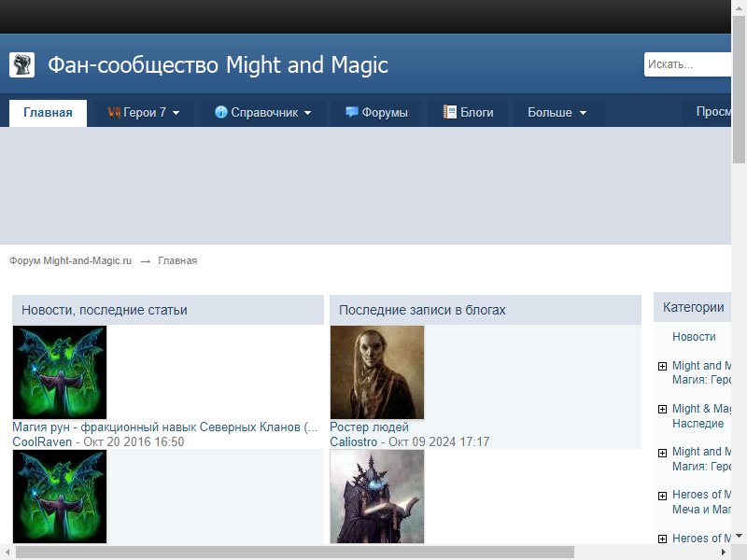The height and width of the screenshot is (560, 747).
Task: Click the scroll left arrow
Action: pyautogui.click(x=7, y=553)
